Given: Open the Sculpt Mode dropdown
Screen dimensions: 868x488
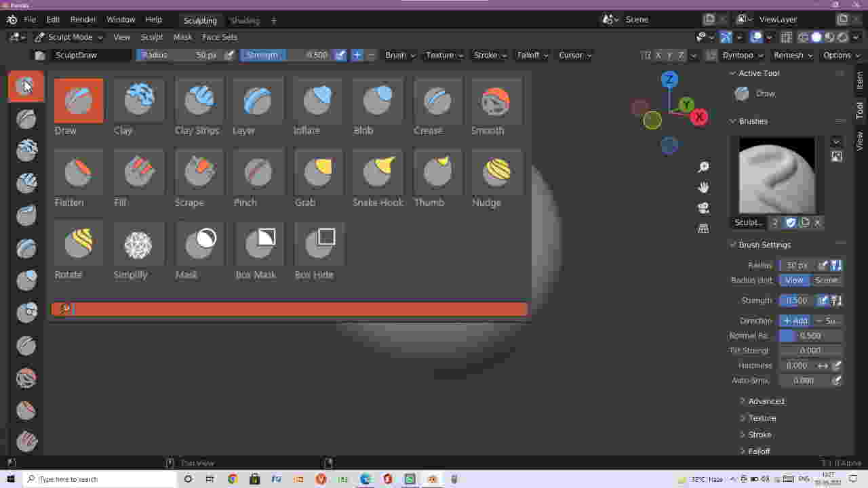Looking at the screenshot, I should (69, 37).
